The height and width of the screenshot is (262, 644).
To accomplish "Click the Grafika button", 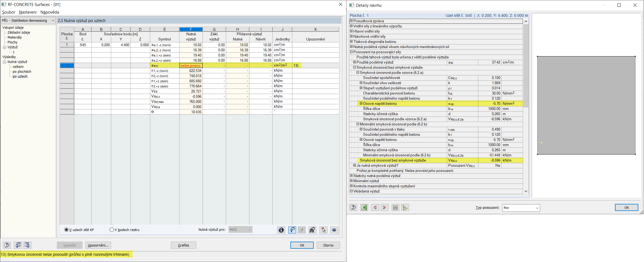I will click(x=184, y=245).
